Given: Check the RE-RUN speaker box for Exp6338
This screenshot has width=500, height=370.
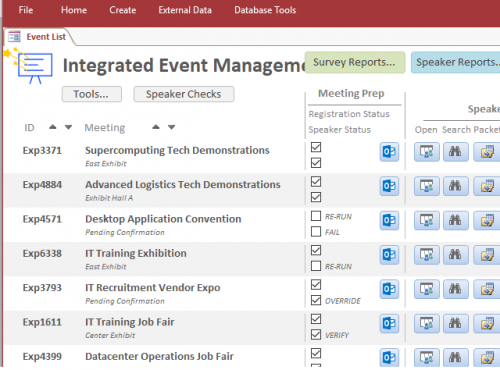Looking at the screenshot, I should (316, 266).
